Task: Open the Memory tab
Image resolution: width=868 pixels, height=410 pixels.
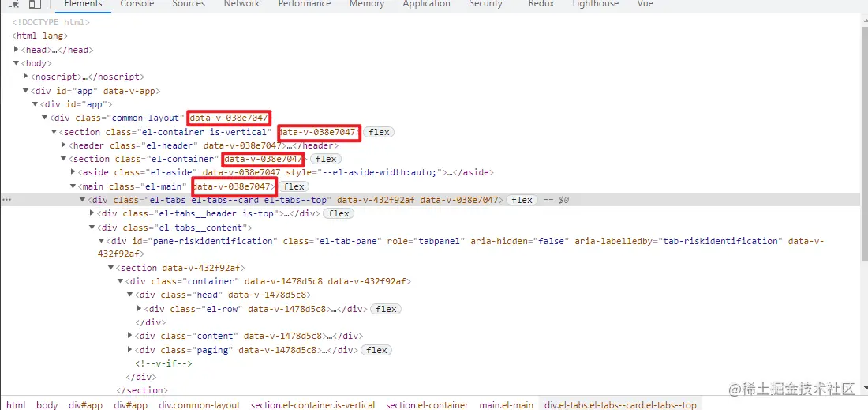Action: (366, 4)
